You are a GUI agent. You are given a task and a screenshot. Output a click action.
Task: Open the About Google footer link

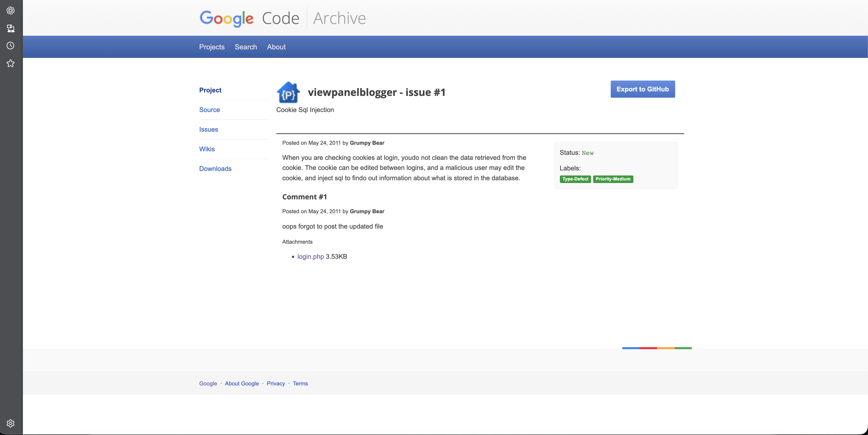tap(242, 383)
